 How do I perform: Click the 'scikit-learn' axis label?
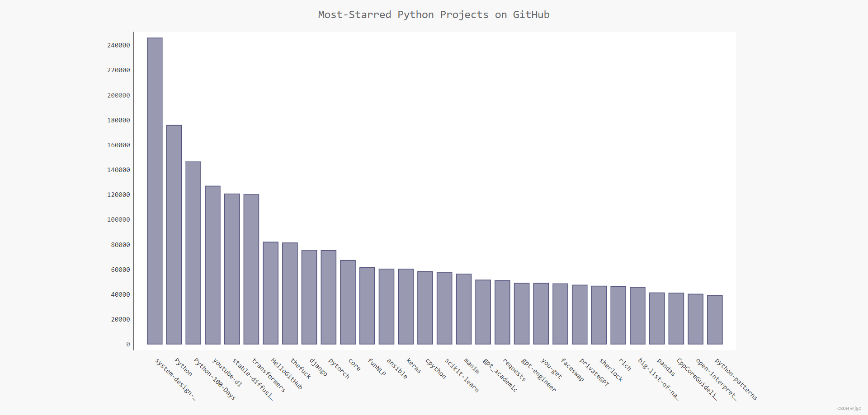coord(462,375)
